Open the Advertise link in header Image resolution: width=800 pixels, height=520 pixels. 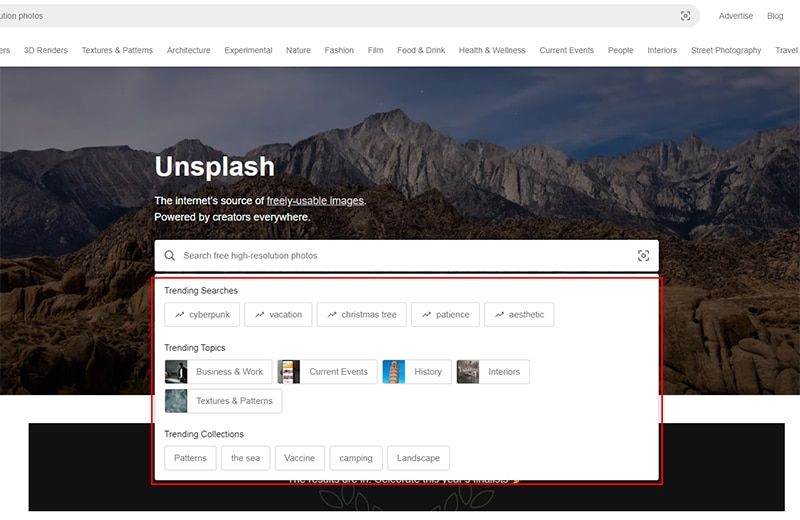(x=736, y=16)
